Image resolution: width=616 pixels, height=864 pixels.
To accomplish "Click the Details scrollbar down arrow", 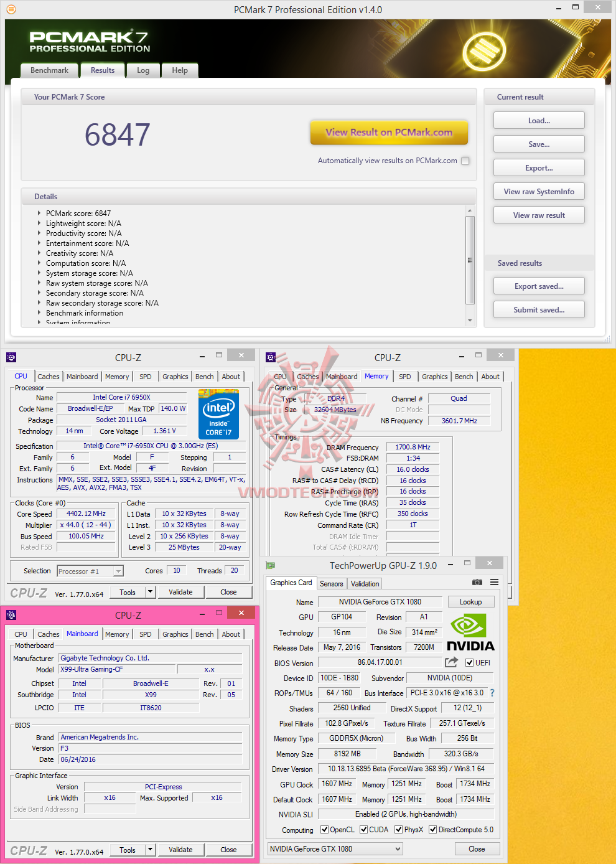I will (470, 320).
